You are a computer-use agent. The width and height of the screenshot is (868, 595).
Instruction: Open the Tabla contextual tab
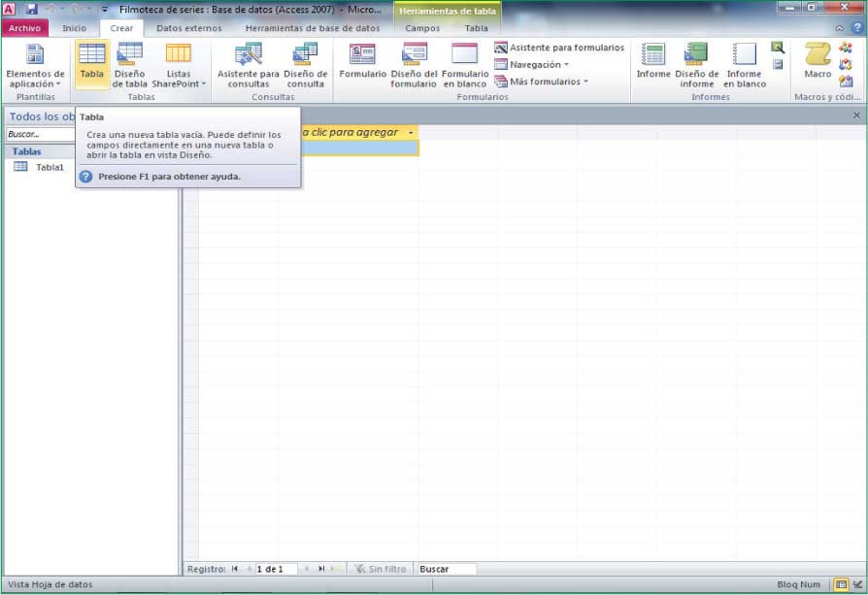click(x=476, y=28)
